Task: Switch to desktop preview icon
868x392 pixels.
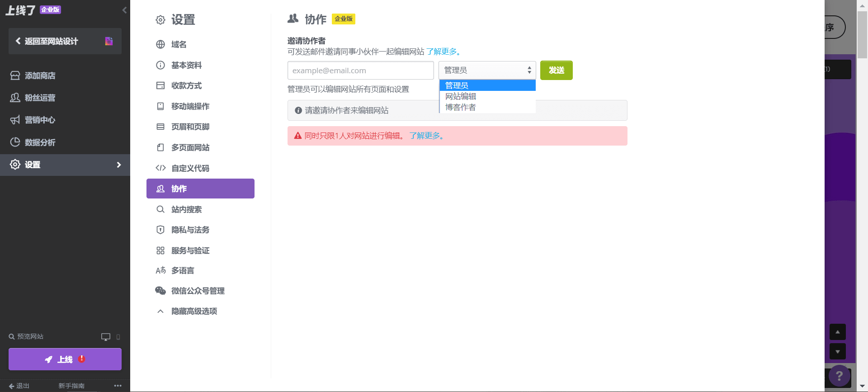Action: 105,337
